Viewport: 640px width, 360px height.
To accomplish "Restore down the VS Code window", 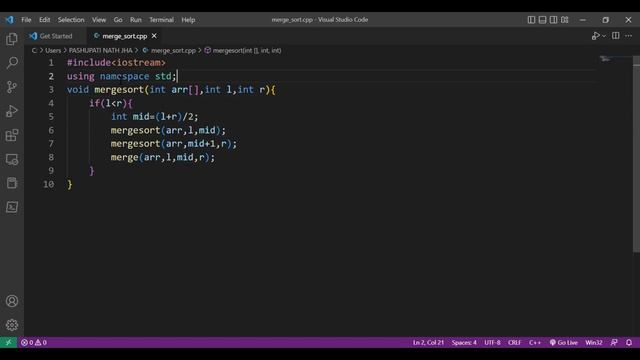I will tap(606, 20).
